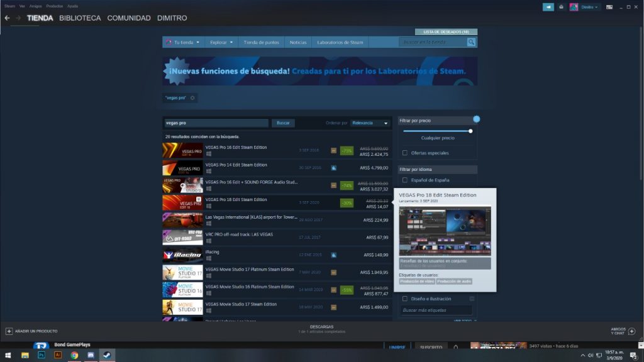Screen dimensions: 644x362
Task: Open the DIMITRO profile tab
Action: (172, 18)
